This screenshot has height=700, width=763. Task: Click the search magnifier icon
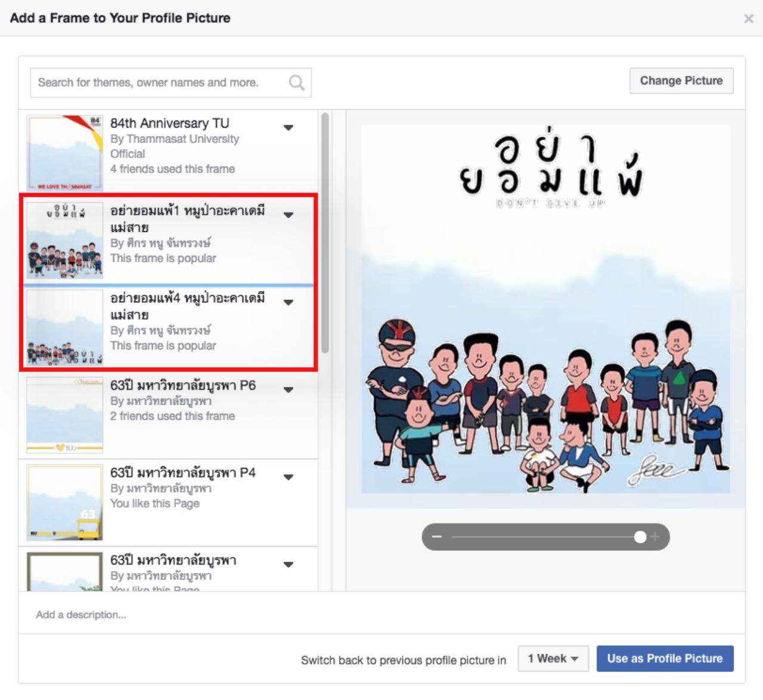[296, 83]
